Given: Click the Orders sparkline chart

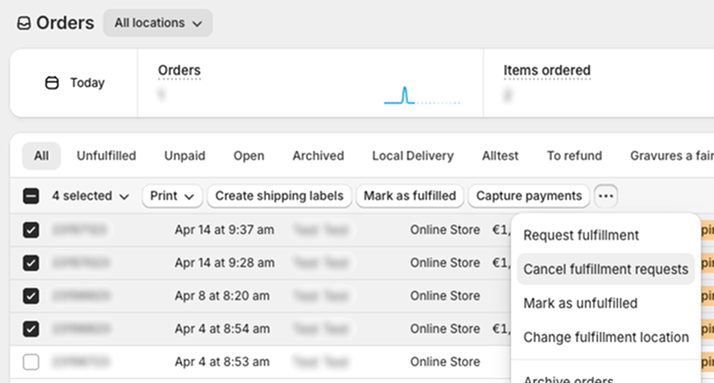Looking at the screenshot, I should click(422, 96).
